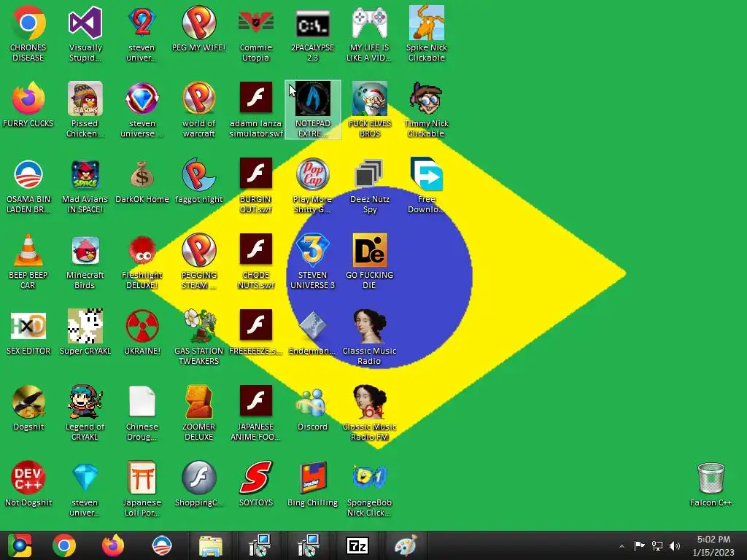Select the Enderman desktop icon
The height and width of the screenshot is (560, 747).
(312, 332)
